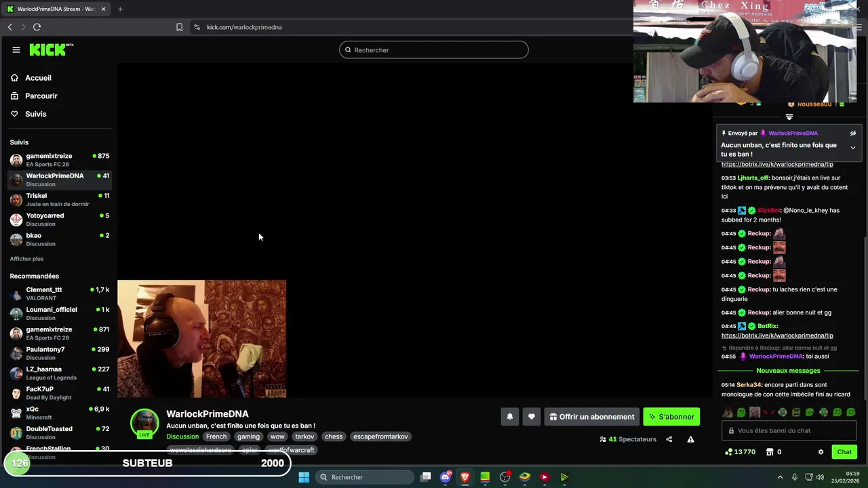Viewport: 868px width, 488px height.
Task: Open recommended channel LZ_haamaa
Action: pyautogui.click(x=60, y=373)
